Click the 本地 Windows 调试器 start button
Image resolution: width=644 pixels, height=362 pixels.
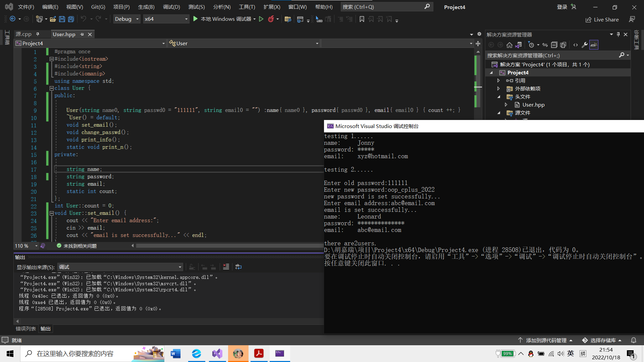point(222,19)
